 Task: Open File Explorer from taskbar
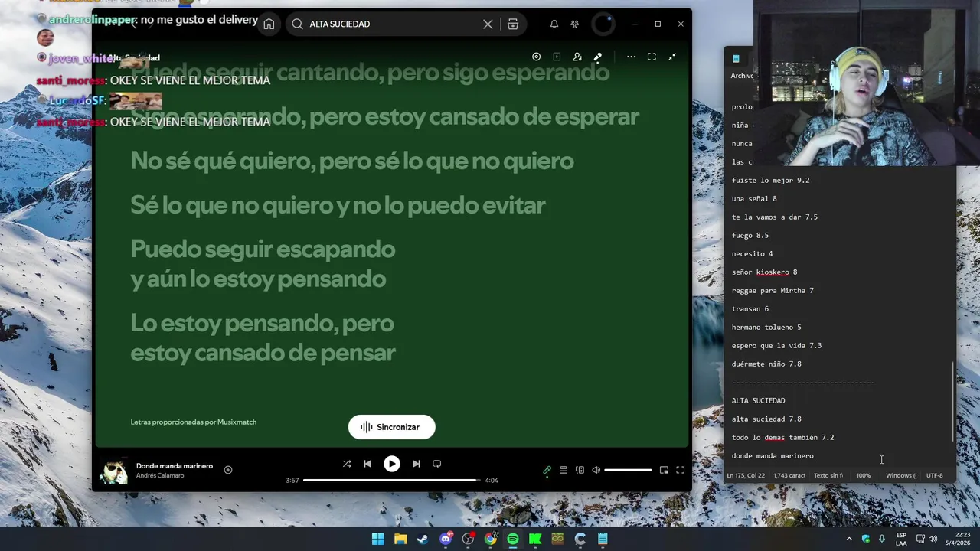400,539
